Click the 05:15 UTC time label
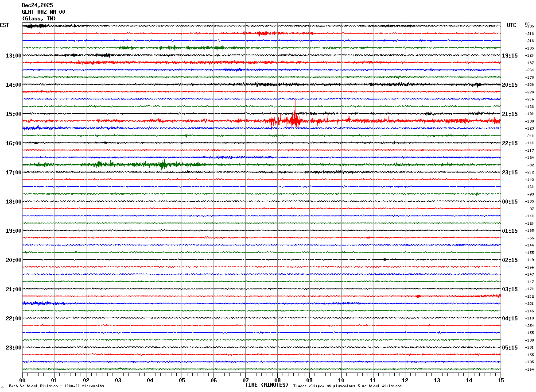 510,348
